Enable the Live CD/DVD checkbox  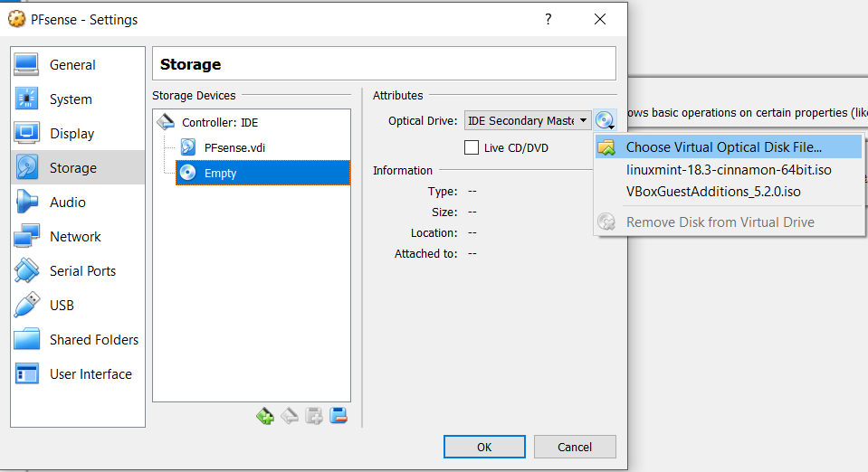[x=471, y=147]
